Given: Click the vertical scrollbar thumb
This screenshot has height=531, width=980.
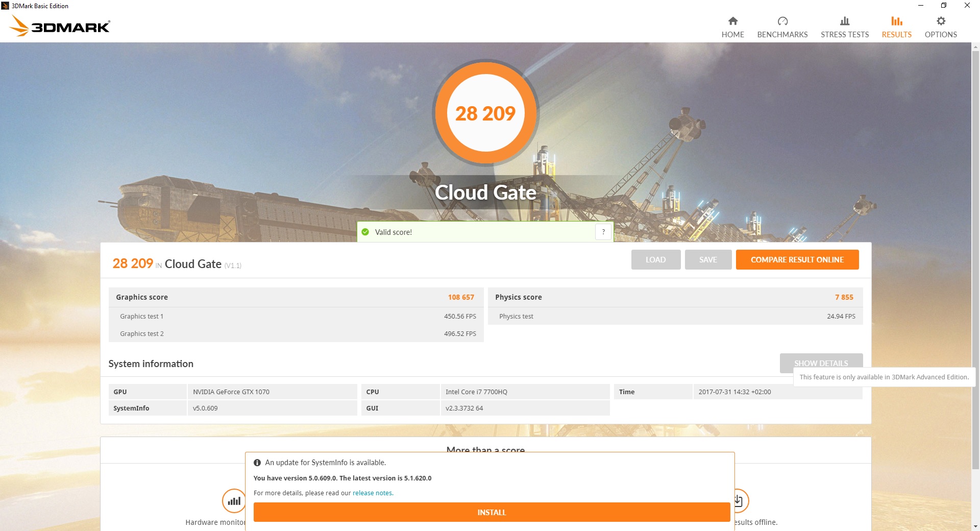Looking at the screenshot, I should click(x=975, y=260).
